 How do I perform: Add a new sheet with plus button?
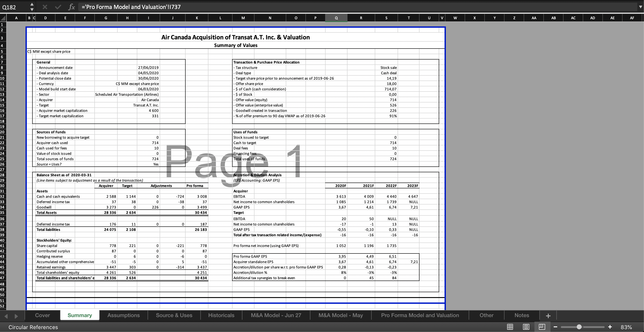[x=548, y=315]
